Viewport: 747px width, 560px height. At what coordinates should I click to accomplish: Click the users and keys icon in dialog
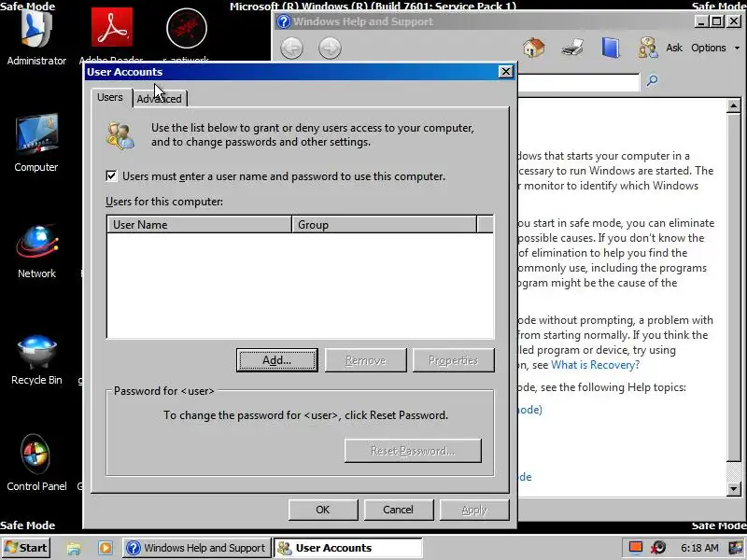click(x=120, y=136)
